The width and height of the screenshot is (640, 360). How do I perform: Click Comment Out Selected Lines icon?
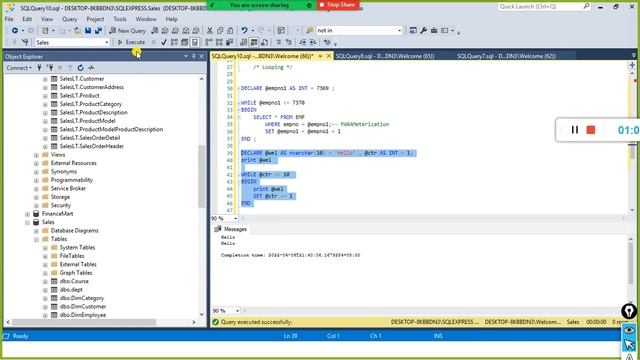pyautogui.click(x=278, y=42)
